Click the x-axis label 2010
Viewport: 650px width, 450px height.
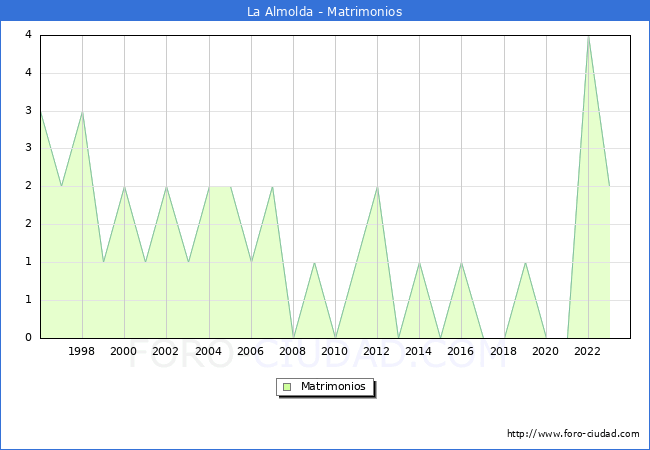tap(335, 351)
